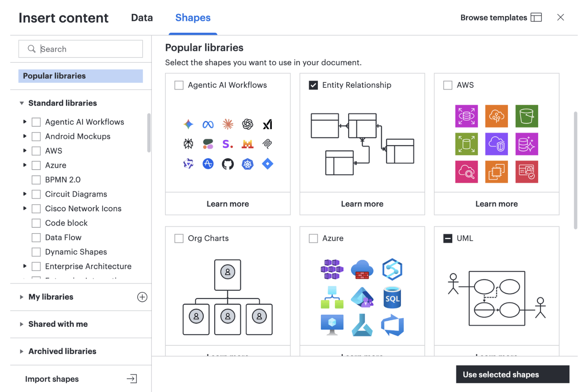Image resolution: width=588 pixels, height=392 pixels.
Task: Expand the Shared with me section
Action: (21, 324)
